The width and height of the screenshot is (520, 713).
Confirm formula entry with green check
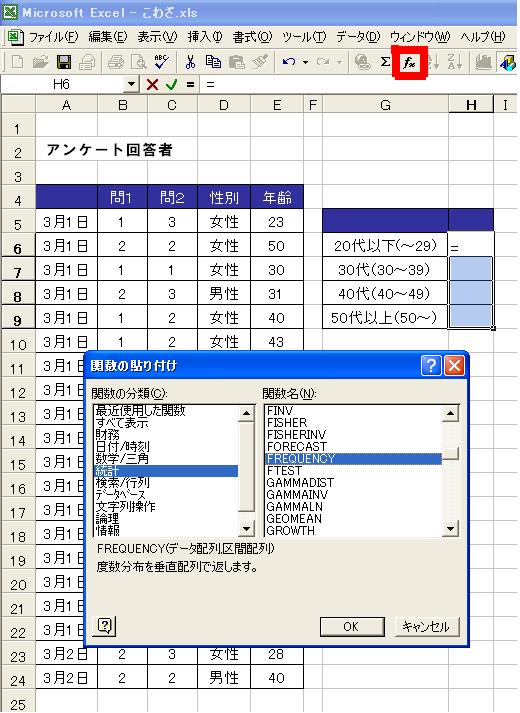[x=171, y=84]
